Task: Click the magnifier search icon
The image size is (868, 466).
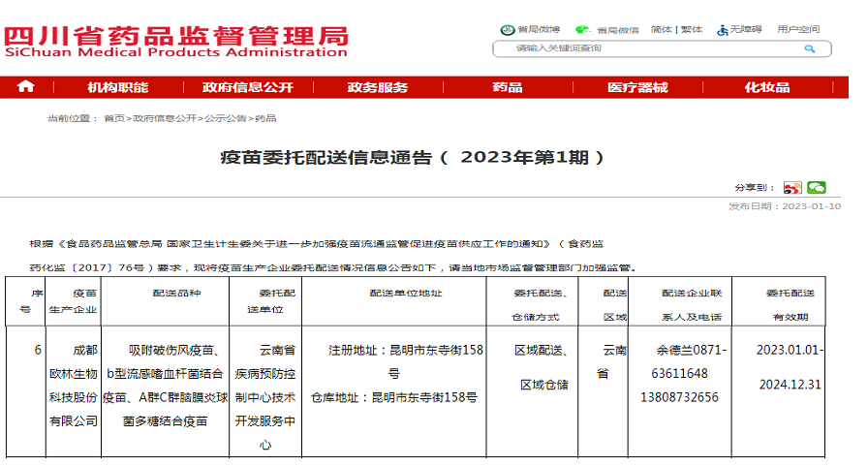Action: (x=810, y=48)
